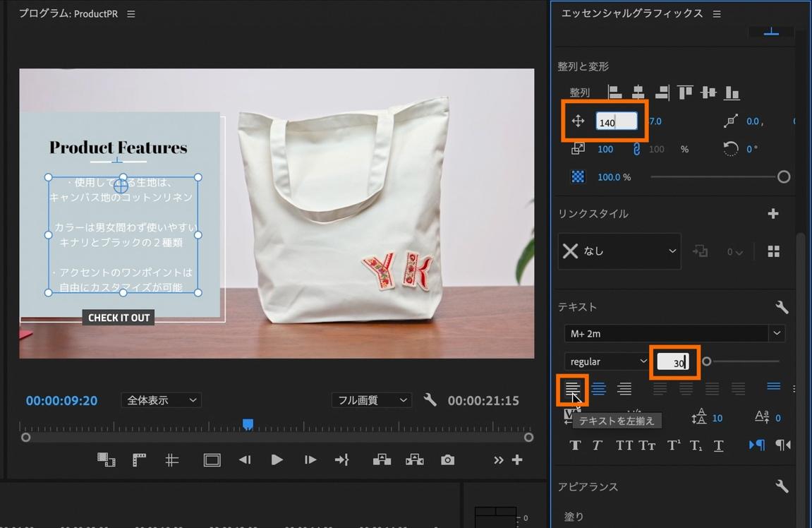
Task: Set left-to-right text direction
Action: click(756, 445)
